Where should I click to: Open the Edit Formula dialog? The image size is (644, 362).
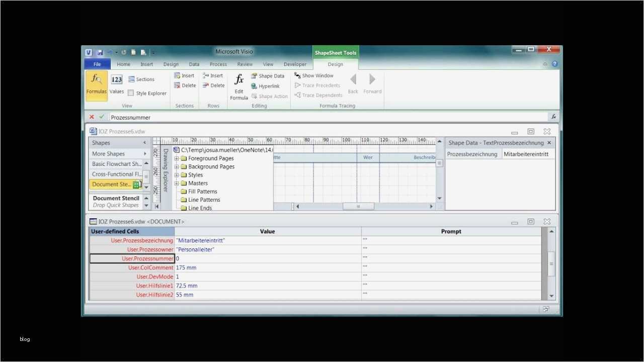click(239, 86)
